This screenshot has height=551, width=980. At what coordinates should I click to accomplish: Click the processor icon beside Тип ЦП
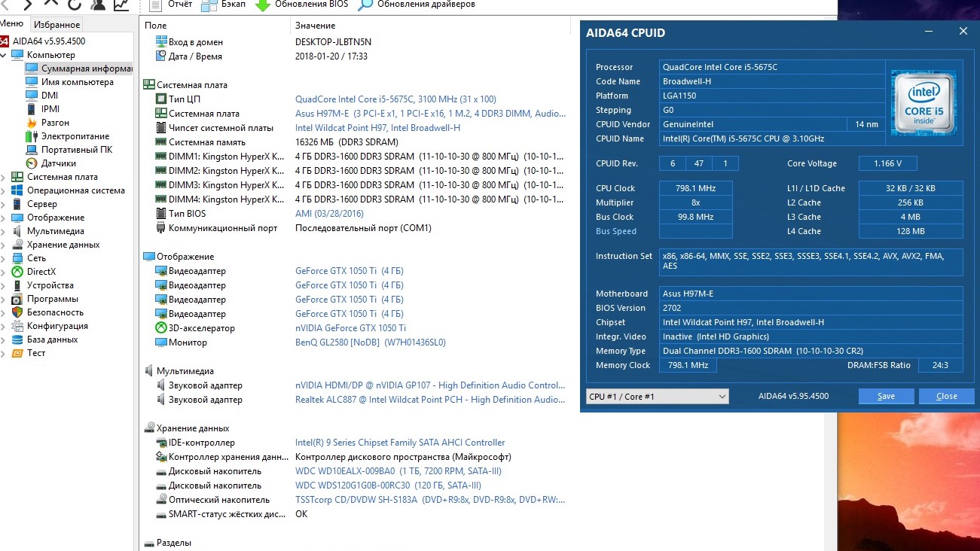pyautogui.click(x=160, y=99)
